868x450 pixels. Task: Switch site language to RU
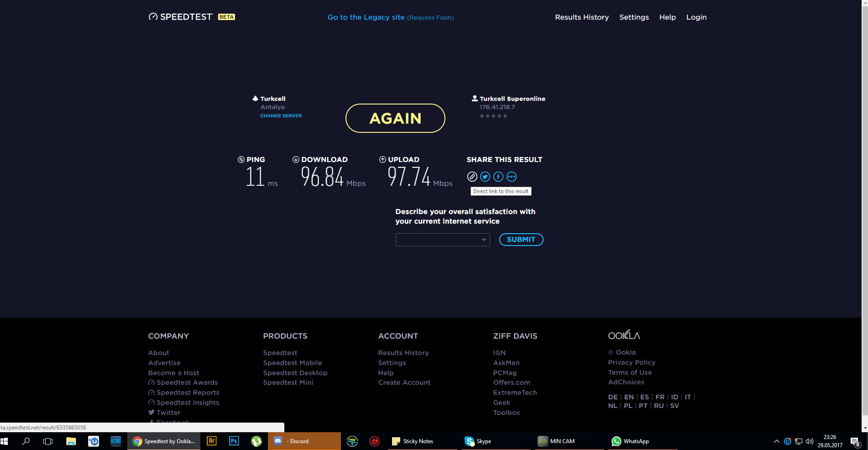659,406
